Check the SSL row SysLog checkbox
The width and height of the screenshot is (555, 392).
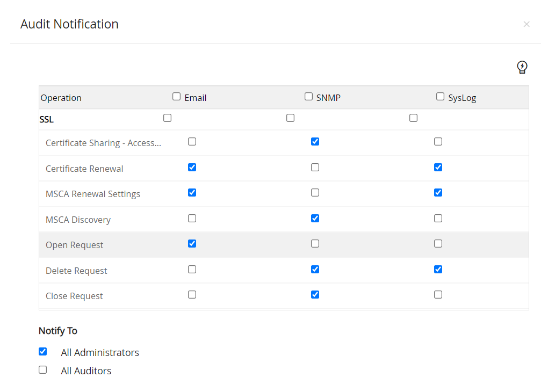[413, 118]
